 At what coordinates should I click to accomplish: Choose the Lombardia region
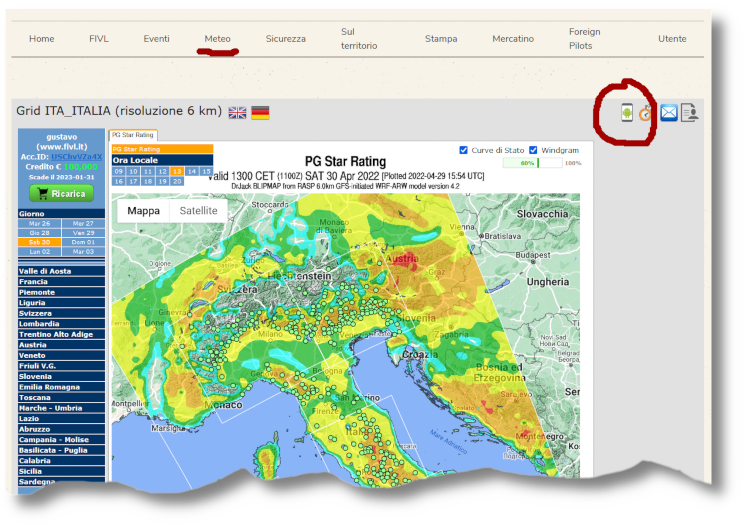pyautogui.click(x=61, y=324)
